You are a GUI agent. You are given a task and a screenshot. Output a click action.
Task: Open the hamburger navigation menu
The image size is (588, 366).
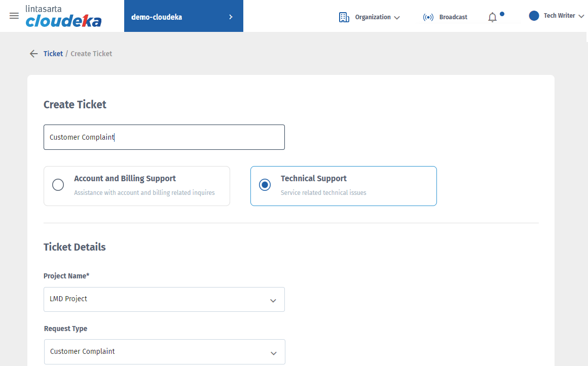[14, 16]
